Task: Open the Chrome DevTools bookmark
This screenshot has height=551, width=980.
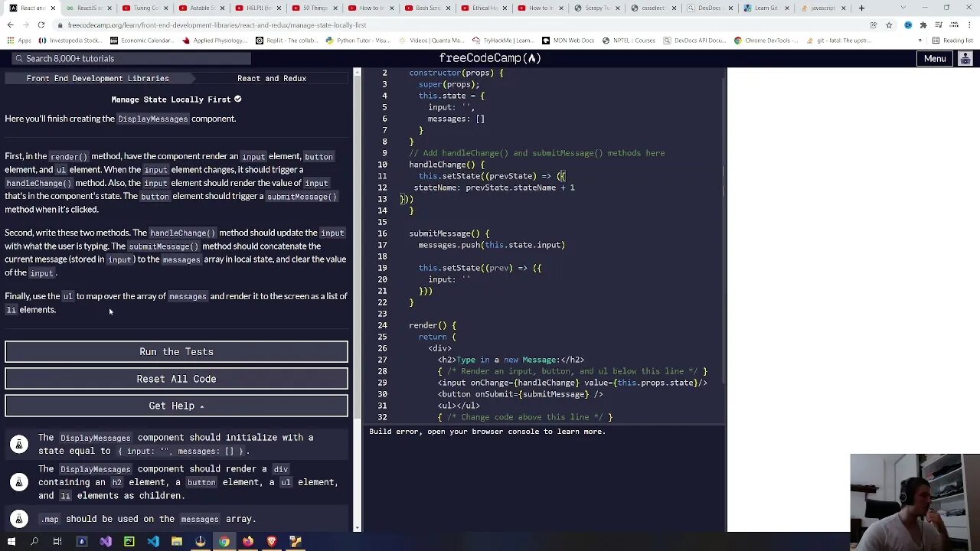Action: 766,41
